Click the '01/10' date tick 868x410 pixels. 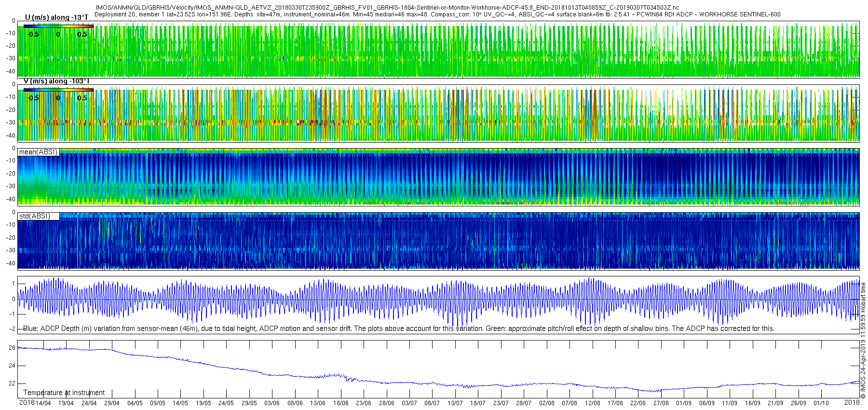pyautogui.click(x=821, y=403)
